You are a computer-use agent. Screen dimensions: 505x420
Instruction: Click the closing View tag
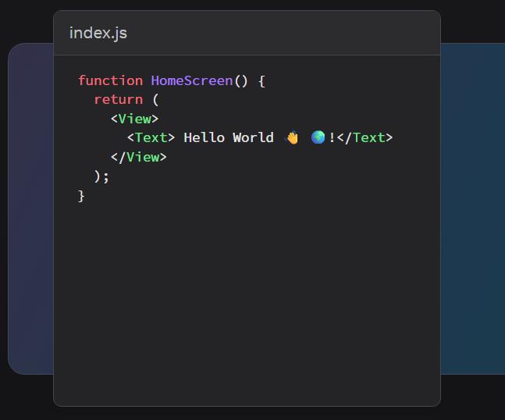[x=138, y=157]
